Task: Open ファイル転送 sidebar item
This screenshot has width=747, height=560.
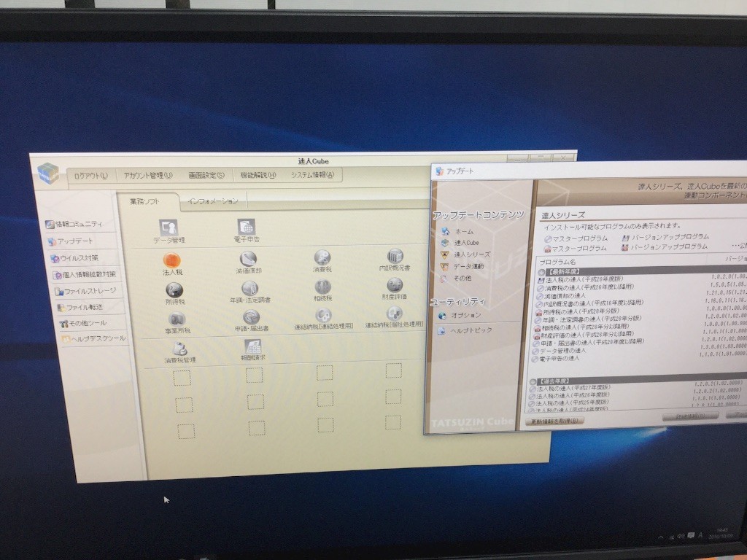Action: point(80,308)
